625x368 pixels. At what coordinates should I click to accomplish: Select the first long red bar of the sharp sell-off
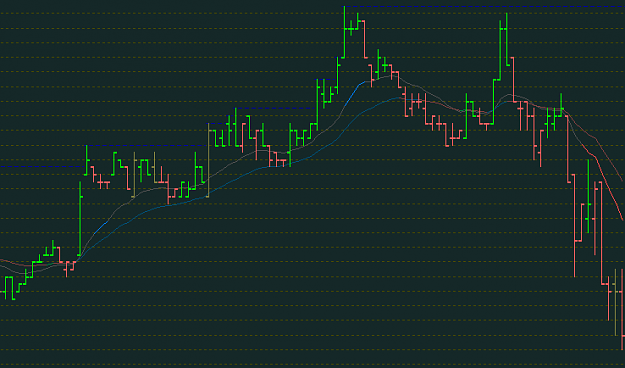568,150
